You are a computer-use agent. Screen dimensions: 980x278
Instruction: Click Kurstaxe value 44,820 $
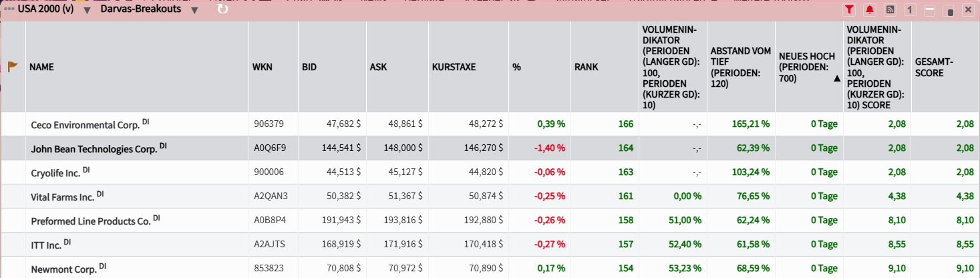(485, 172)
